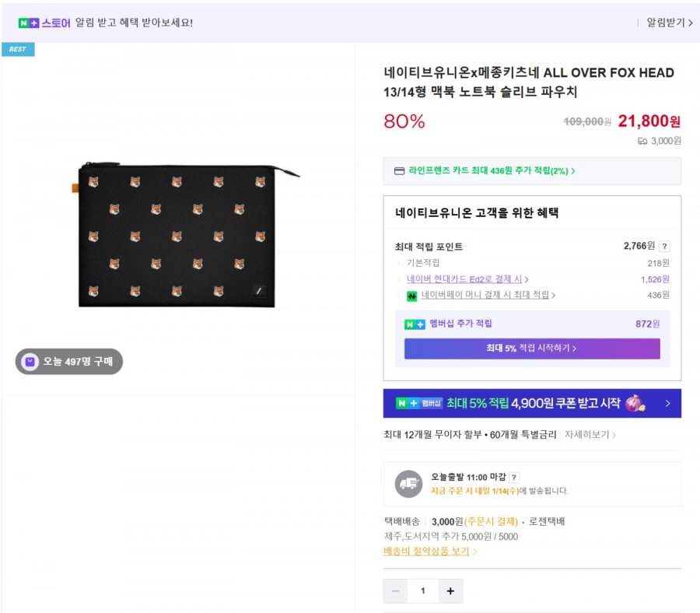The image size is (700, 613).
Task: Click the purple shopping bag purchase icon
Action: pos(30,362)
